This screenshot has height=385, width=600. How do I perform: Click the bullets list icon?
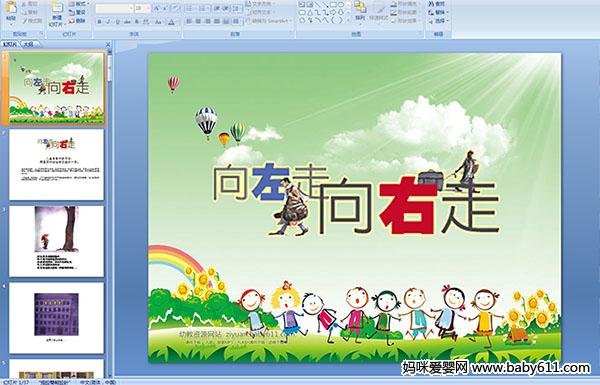pos(190,8)
